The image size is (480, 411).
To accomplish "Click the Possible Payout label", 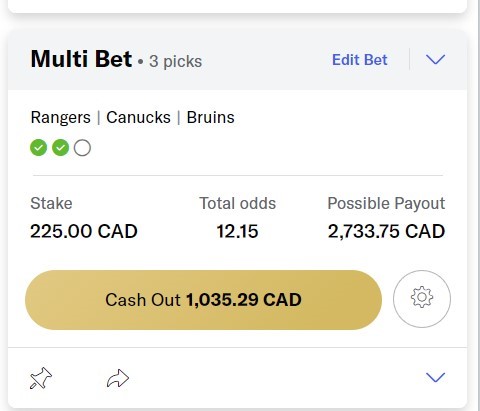I will (386, 204).
